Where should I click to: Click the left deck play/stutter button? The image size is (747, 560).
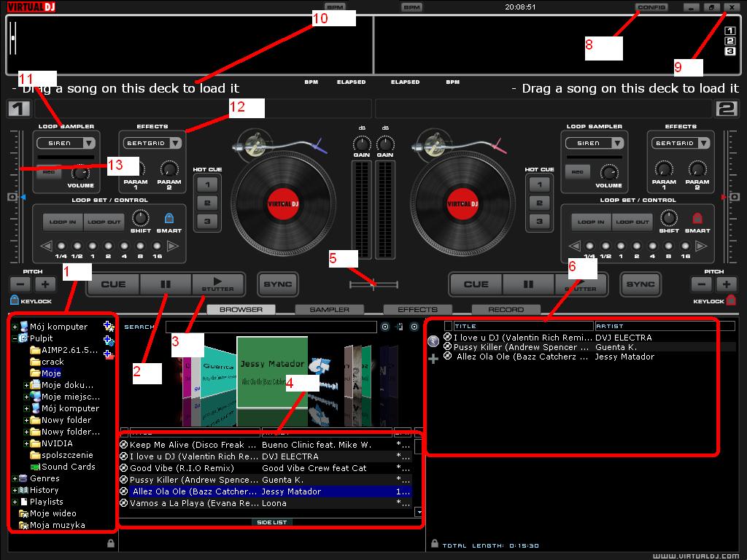tap(217, 284)
